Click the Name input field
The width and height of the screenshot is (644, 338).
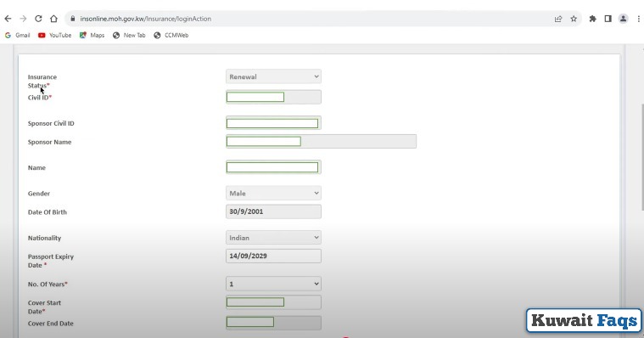coord(273,167)
